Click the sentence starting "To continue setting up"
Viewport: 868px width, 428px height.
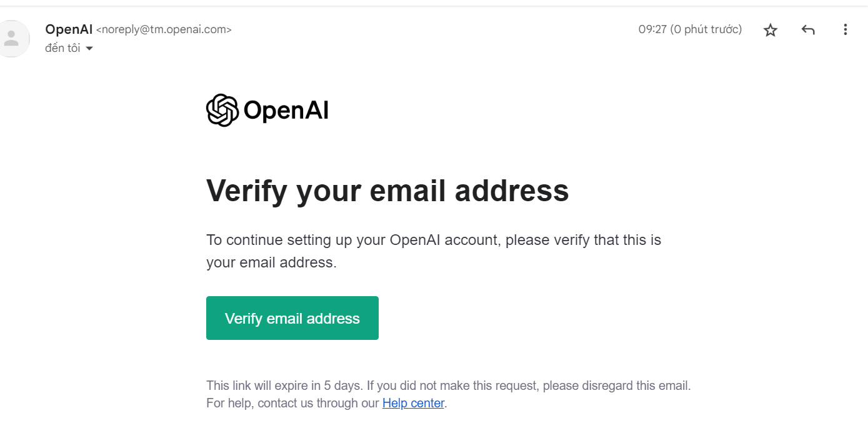[x=433, y=240]
